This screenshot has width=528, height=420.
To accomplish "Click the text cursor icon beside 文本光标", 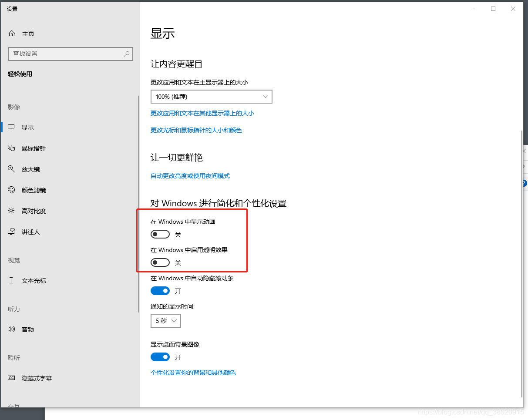I will 11,281.
